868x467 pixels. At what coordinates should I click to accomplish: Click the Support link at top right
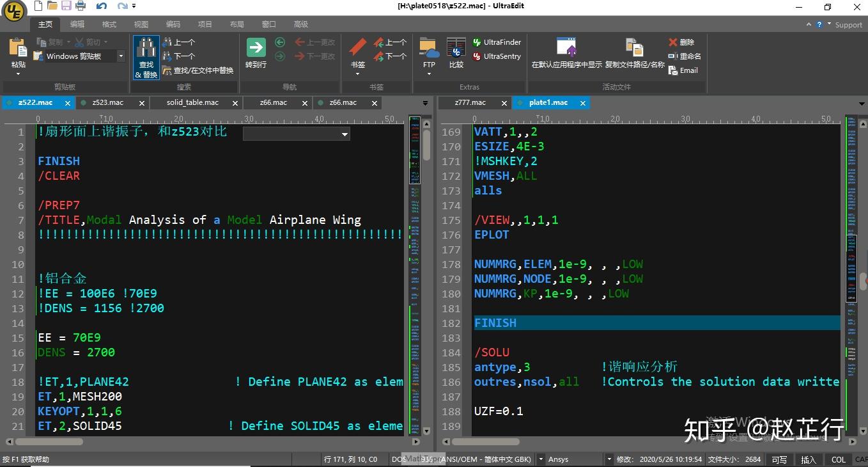[x=848, y=25]
